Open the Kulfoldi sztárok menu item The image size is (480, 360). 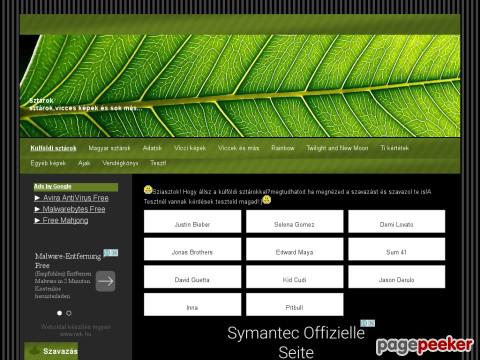tap(53, 148)
